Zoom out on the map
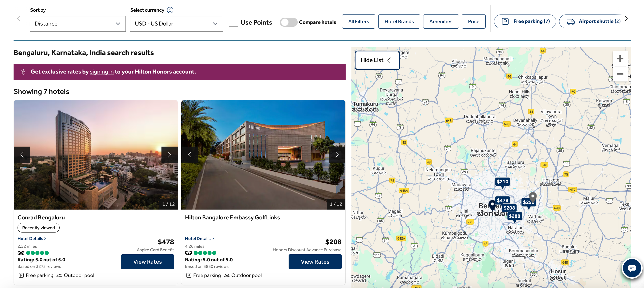The image size is (644, 288). click(x=620, y=74)
